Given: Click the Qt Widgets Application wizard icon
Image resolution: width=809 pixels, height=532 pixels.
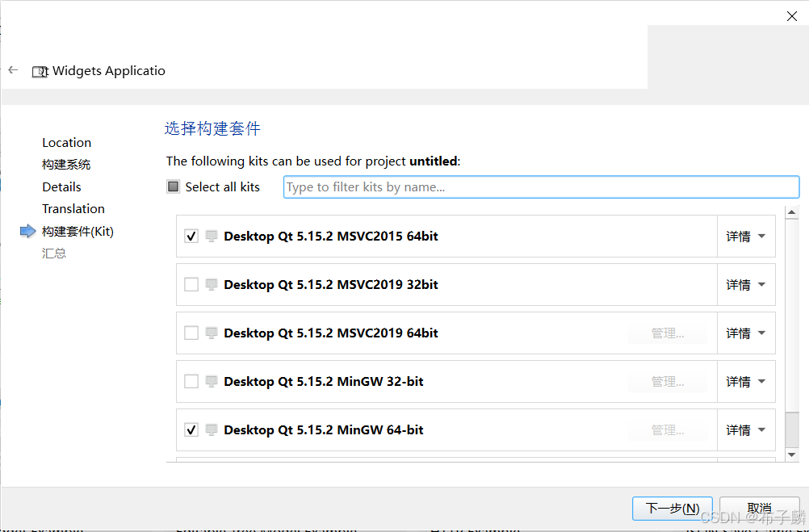Looking at the screenshot, I should tap(40, 72).
